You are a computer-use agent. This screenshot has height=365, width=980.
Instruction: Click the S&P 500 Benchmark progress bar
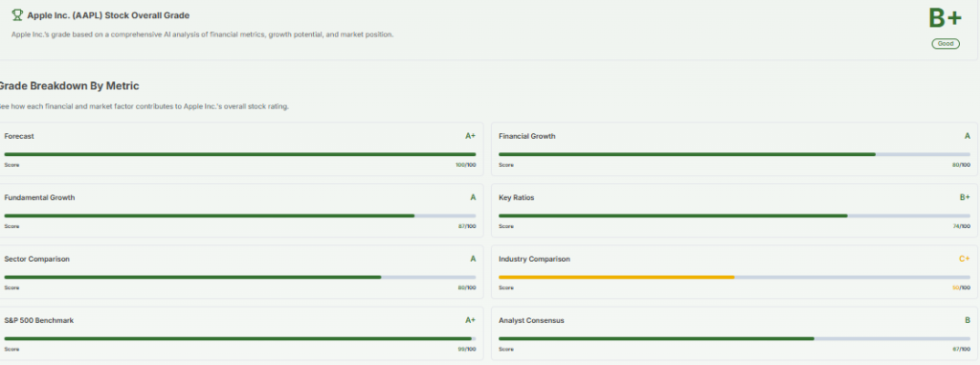click(240, 338)
